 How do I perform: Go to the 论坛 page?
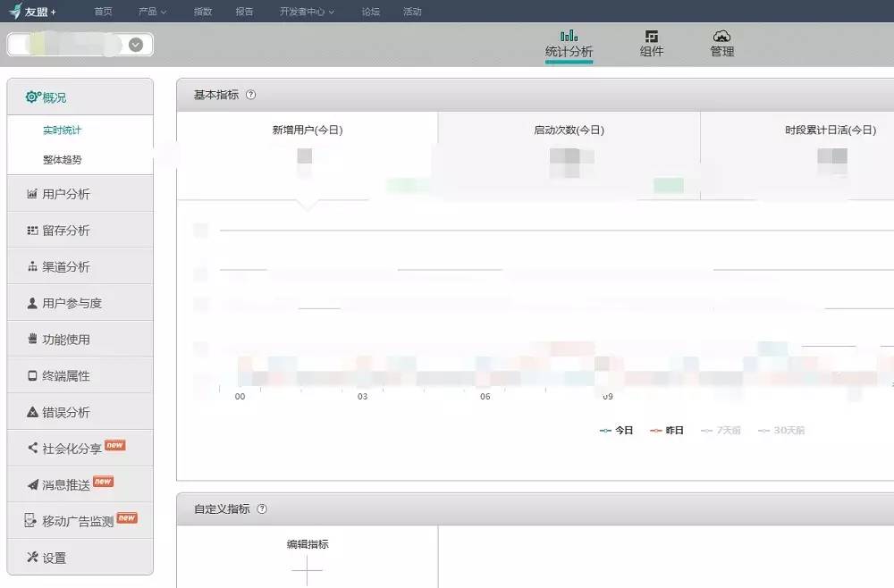point(371,12)
